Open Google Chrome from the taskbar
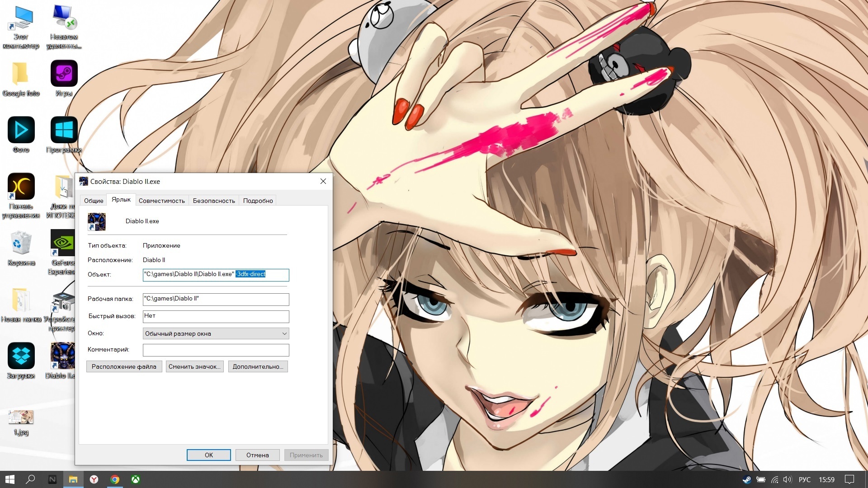Screen dimensions: 868x488 coord(115,479)
